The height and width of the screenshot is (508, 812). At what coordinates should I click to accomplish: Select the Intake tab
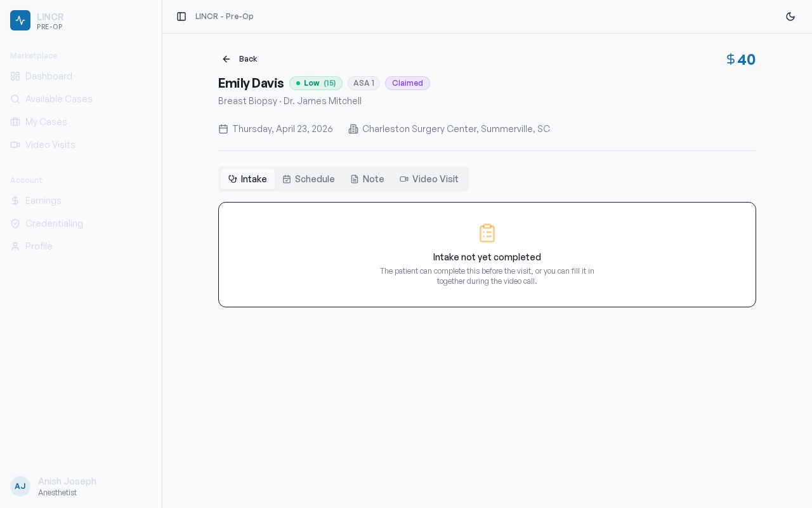tap(247, 179)
